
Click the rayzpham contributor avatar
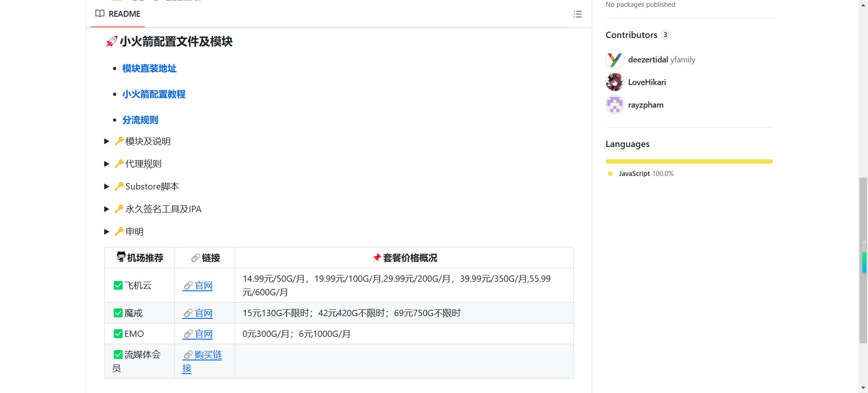coord(614,105)
